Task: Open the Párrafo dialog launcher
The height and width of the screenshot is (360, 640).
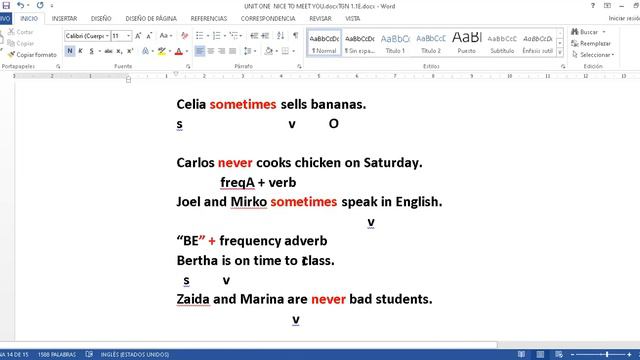Action: (x=299, y=66)
